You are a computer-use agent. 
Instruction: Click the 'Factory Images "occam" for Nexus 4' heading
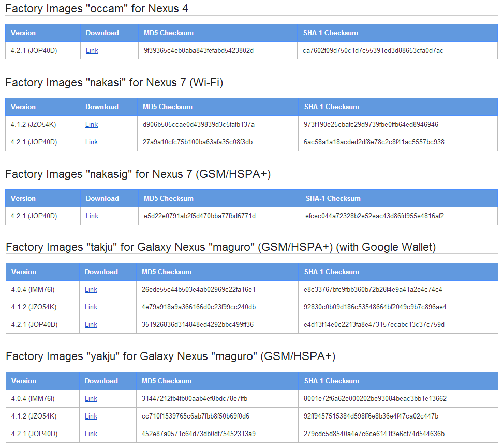coord(97,8)
